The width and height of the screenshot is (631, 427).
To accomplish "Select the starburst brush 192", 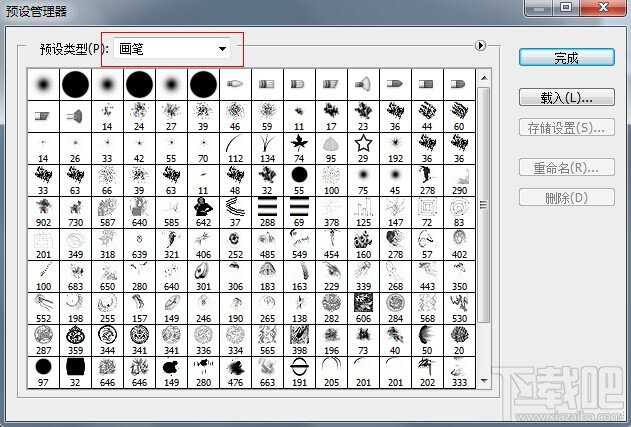I will click(x=396, y=149).
